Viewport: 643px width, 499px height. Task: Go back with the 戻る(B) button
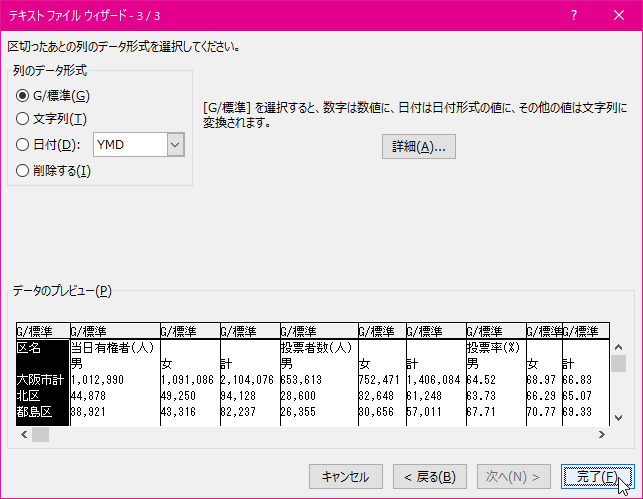pyautogui.click(x=429, y=476)
